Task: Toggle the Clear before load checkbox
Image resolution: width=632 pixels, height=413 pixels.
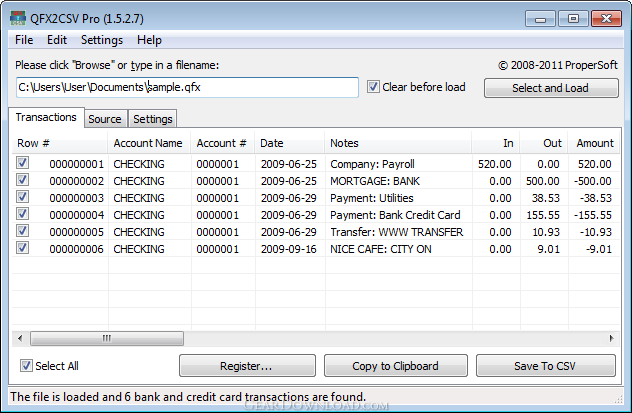Action: [373, 87]
